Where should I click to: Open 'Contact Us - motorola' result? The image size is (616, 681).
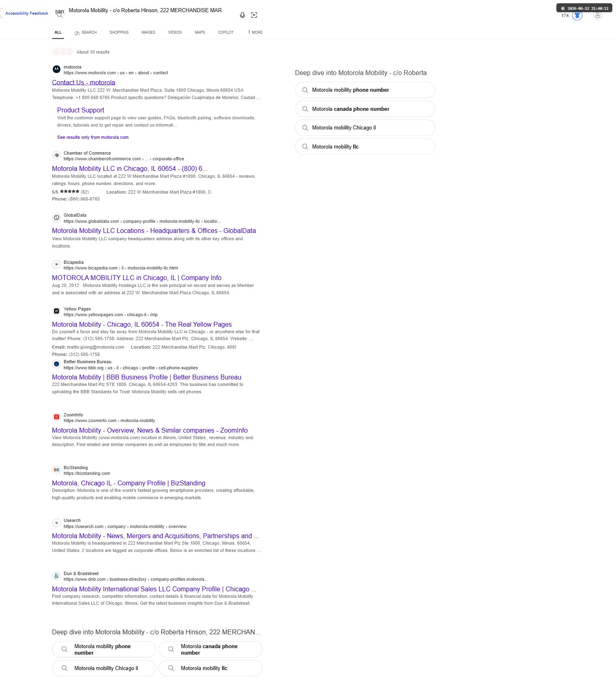[x=84, y=82]
